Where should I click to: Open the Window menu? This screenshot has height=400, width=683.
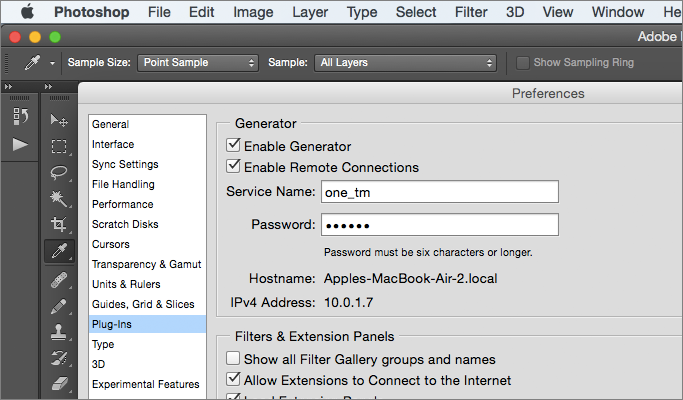coord(618,12)
